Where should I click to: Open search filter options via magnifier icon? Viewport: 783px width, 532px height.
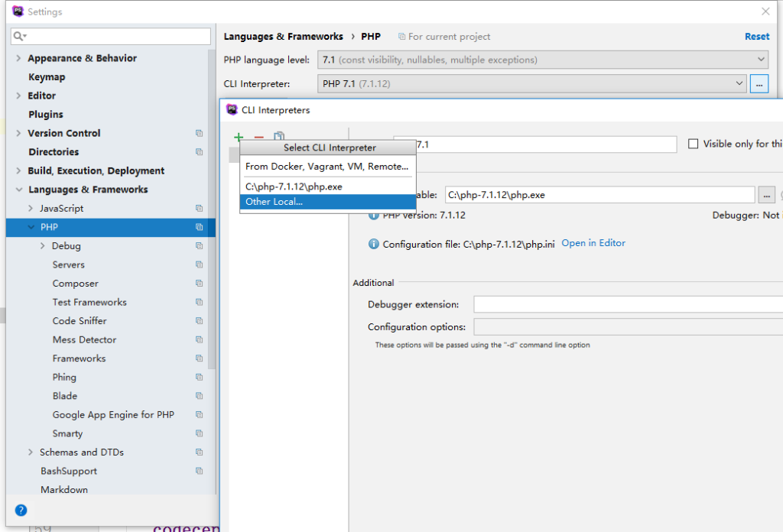click(x=18, y=36)
